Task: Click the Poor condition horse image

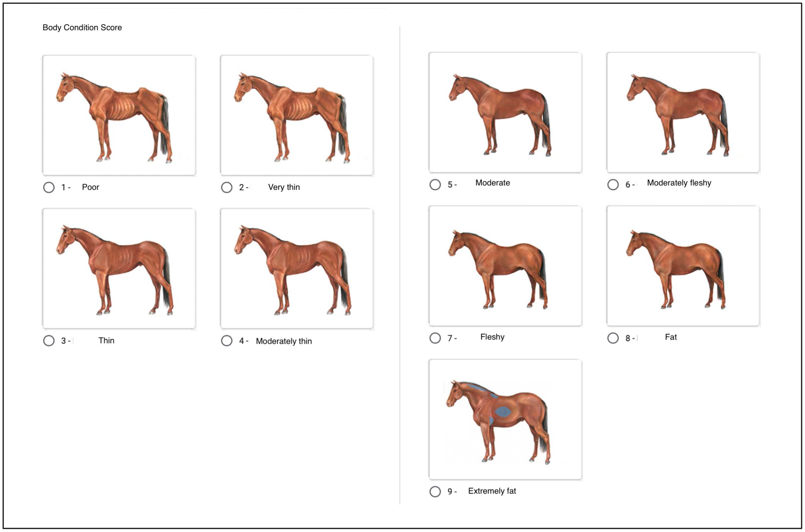Action: pos(119,115)
